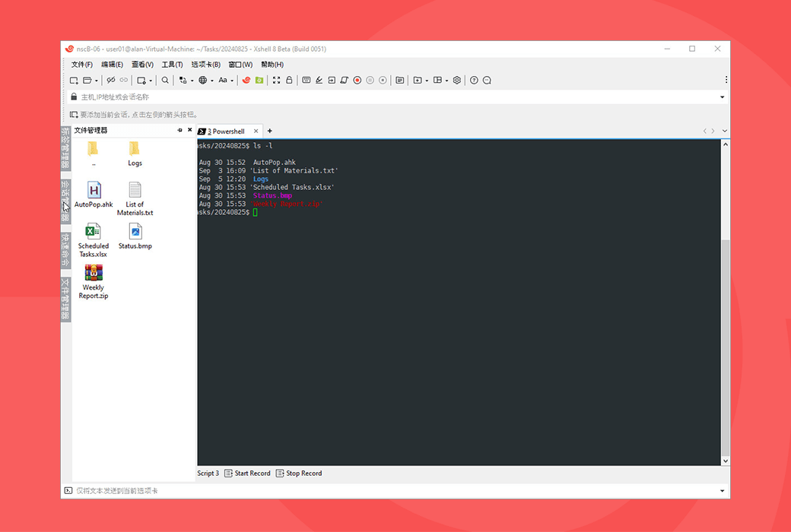Click the script scroll icon

point(344,80)
